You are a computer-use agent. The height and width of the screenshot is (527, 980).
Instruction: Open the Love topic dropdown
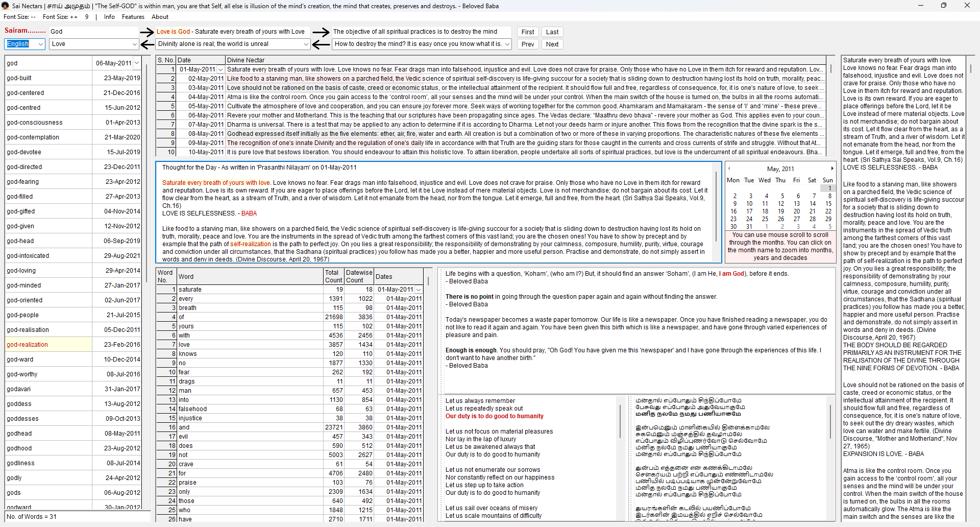[135, 44]
